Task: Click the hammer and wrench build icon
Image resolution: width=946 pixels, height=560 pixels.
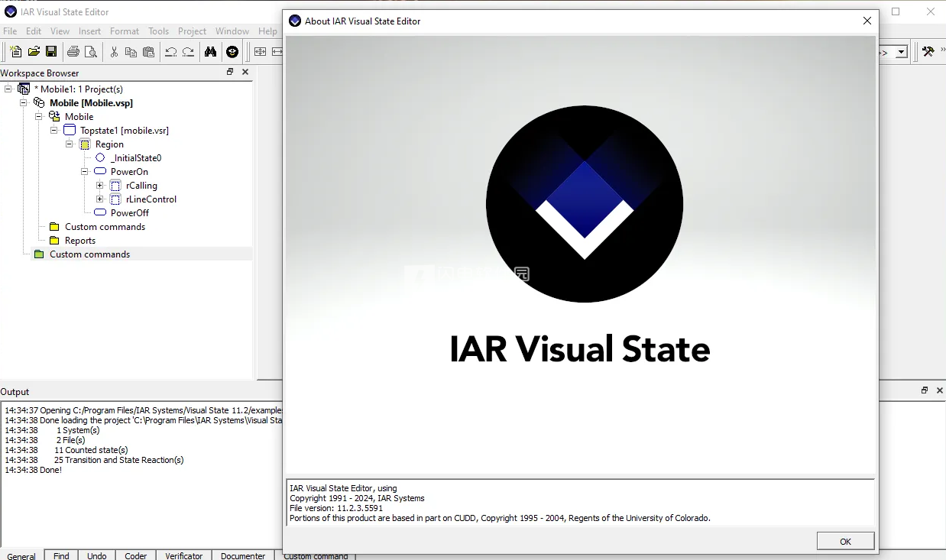Action: point(928,52)
